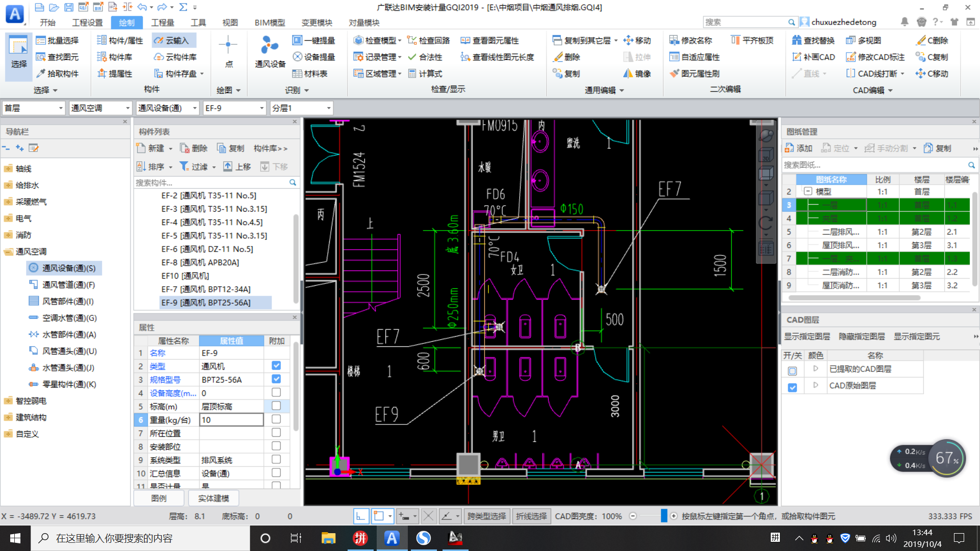Open the 开始 ribbon tab

(x=47, y=22)
